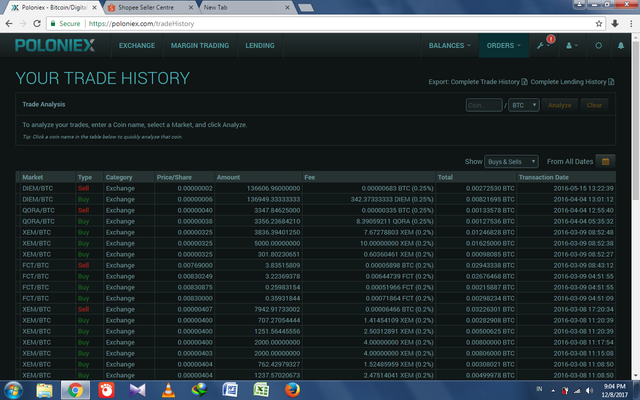
Task: Click the Fee column header
Action: tap(309, 177)
